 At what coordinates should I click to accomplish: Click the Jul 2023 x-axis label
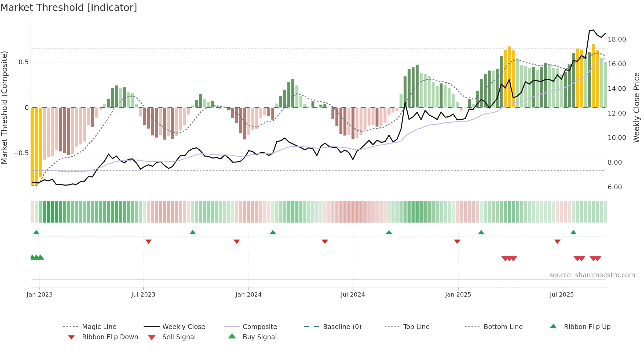tap(143, 294)
